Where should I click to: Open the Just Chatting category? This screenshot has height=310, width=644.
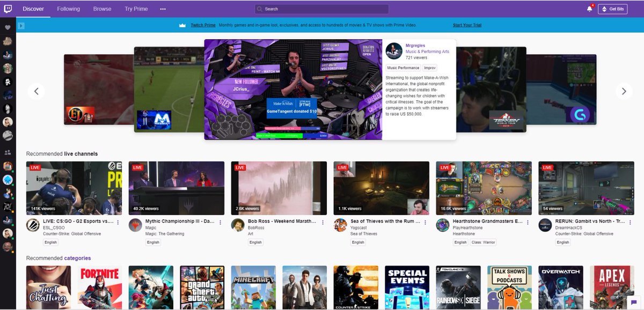(x=48, y=287)
